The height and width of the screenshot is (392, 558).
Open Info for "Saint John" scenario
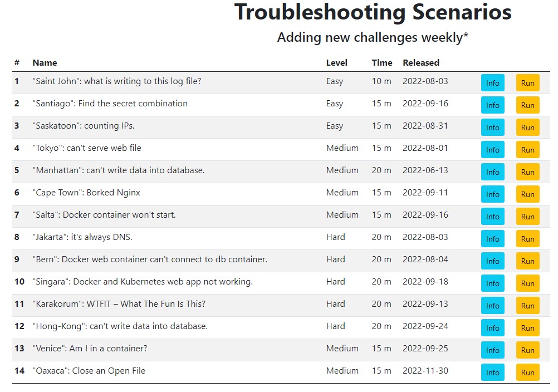tap(492, 83)
